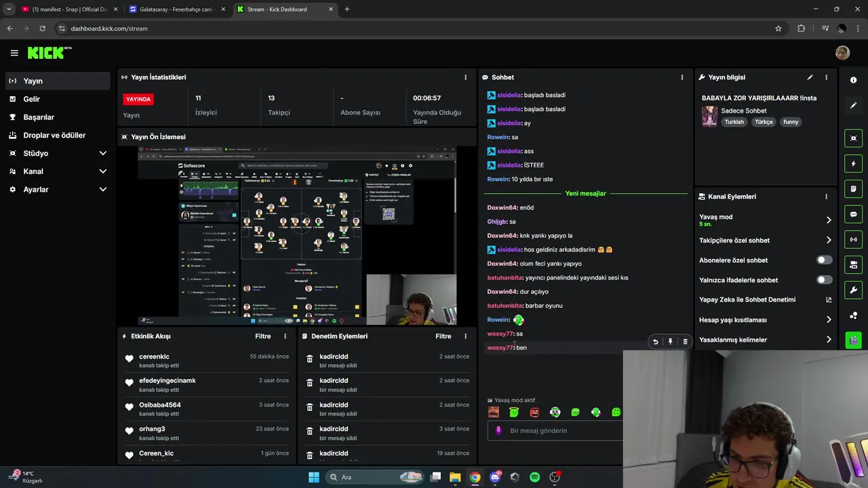Open Yapay Zeka ile Sohbet Denetimi link
The image size is (868, 488).
pos(766,300)
